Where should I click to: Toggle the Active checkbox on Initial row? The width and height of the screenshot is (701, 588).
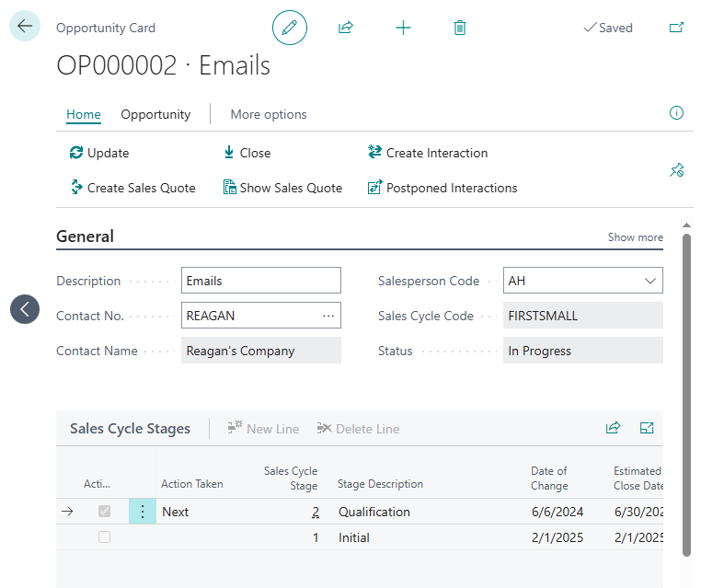coord(104,537)
